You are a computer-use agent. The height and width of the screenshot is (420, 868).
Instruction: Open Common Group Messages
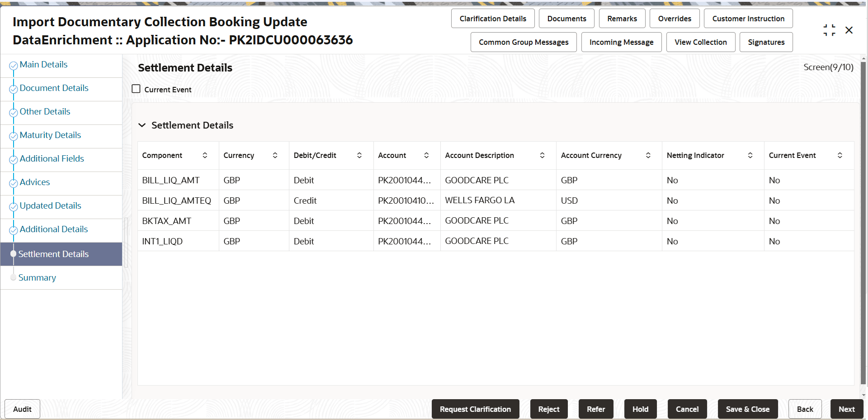coord(524,42)
